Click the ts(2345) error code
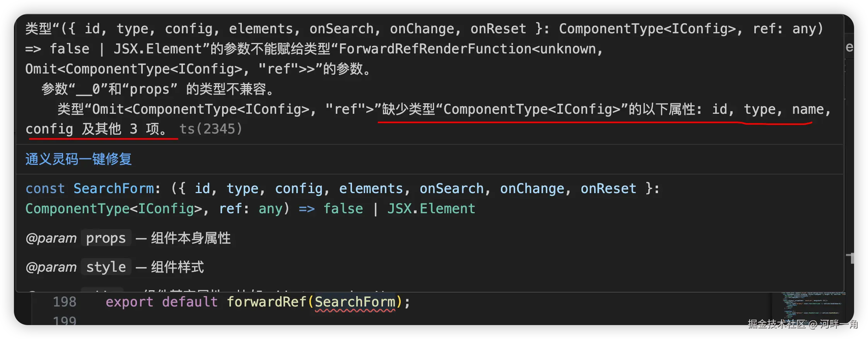Image resolution: width=868 pixels, height=339 pixels. click(x=211, y=129)
